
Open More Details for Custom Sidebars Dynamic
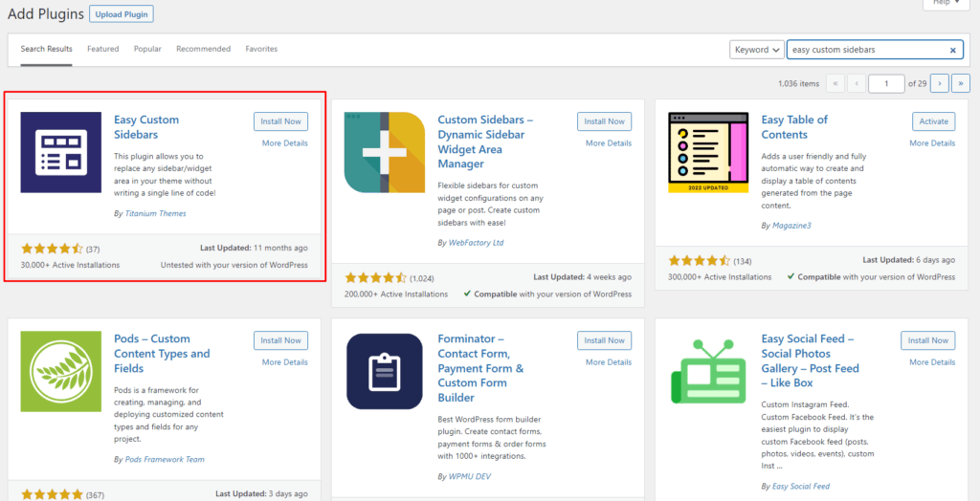[x=609, y=143]
